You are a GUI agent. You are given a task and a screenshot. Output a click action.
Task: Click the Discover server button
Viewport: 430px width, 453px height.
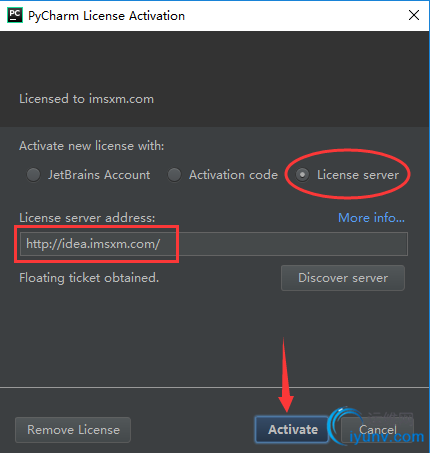tap(343, 278)
